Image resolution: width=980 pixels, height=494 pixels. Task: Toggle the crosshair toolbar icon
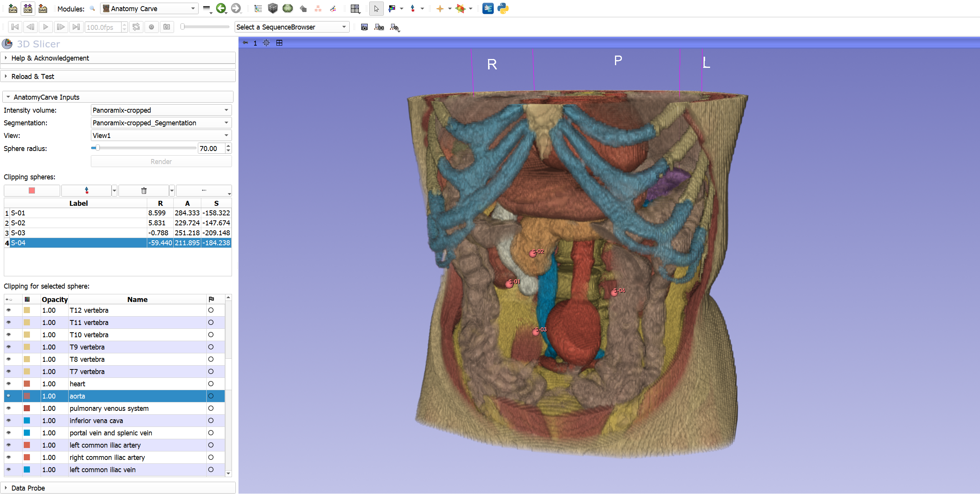[x=440, y=8]
